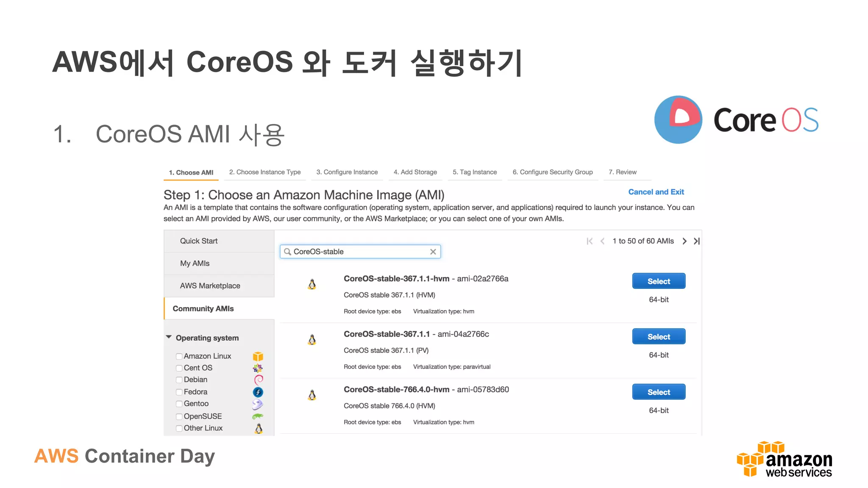This screenshot has height=488, width=868.
Task: Clear the CoreOS-stable search with X icon
Action: tap(433, 252)
